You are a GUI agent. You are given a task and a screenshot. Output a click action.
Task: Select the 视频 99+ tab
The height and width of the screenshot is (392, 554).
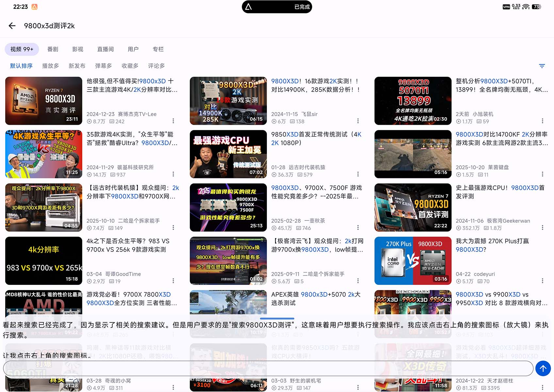point(22,49)
